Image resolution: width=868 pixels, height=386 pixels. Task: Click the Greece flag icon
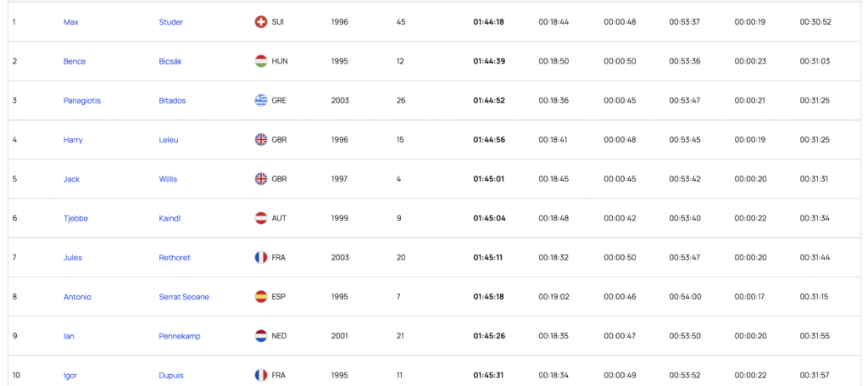point(261,100)
